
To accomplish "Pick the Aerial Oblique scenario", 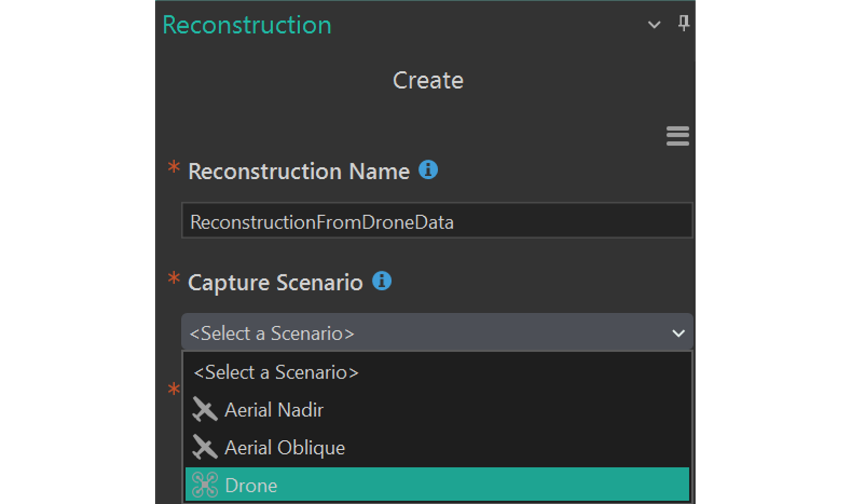I will (x=284, y=448).
